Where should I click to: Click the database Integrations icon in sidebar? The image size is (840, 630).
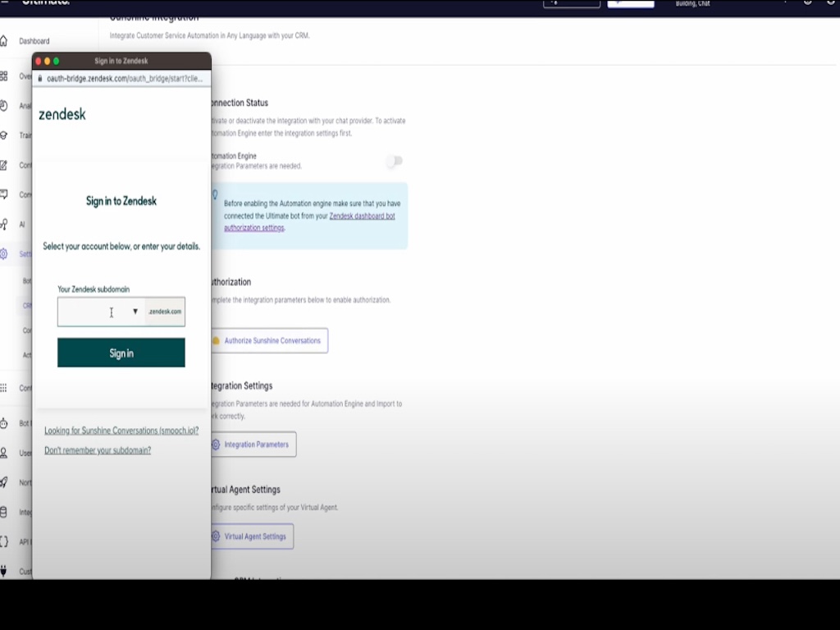[4, 512]
